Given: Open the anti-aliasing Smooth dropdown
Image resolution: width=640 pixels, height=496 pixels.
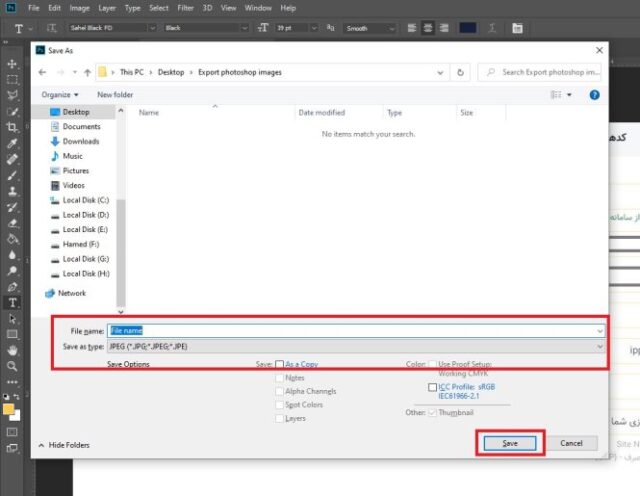Looking at the screenshot, I should [x=391, y=28].
